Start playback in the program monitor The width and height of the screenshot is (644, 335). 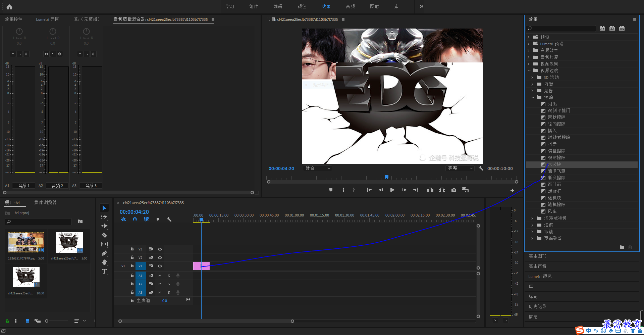392,190
